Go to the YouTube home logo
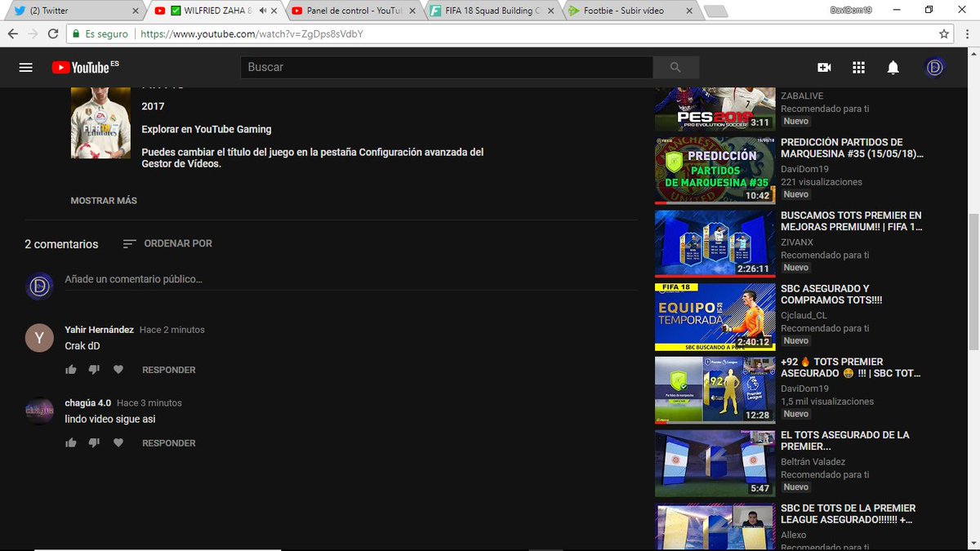 point(85,68)
